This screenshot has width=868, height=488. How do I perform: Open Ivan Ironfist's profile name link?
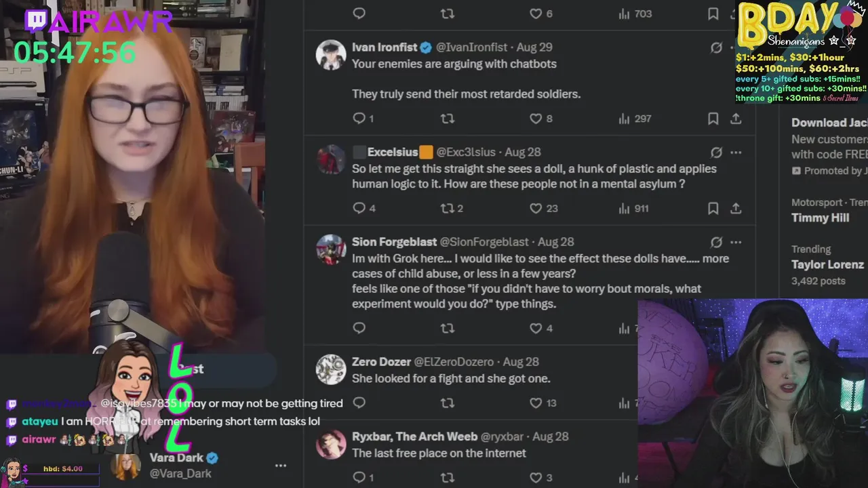pos(384,47)
